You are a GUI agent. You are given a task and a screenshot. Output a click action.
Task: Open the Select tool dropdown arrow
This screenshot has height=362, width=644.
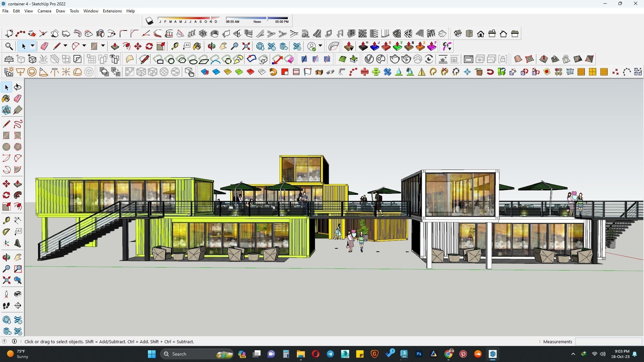[33, 46]
